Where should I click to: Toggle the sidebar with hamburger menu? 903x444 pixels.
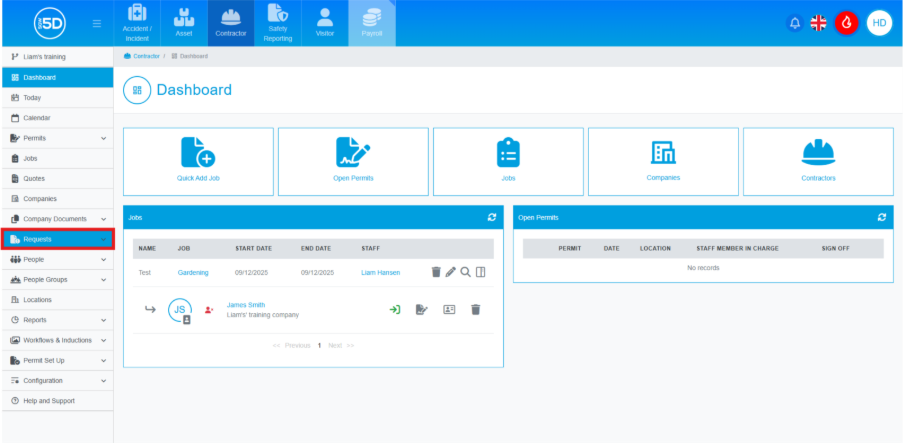tap(96, 23)
